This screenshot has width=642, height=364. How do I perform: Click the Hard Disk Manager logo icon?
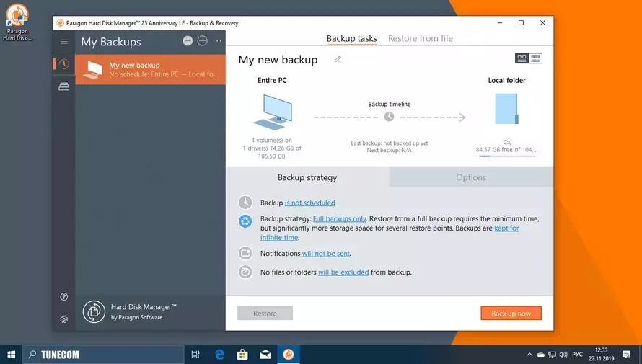pyautogui.click(x=94, y=311)
